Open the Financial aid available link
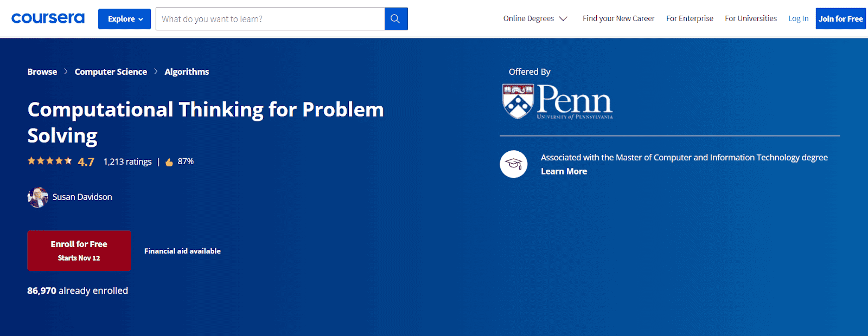This screenshot has height=336, width=868. 182,251
